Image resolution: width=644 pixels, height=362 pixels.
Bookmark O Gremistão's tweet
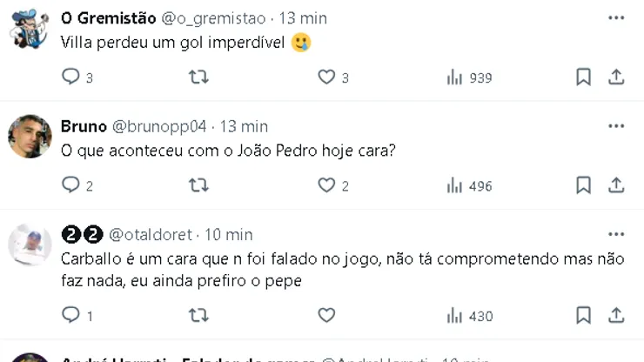coord(583,77)
